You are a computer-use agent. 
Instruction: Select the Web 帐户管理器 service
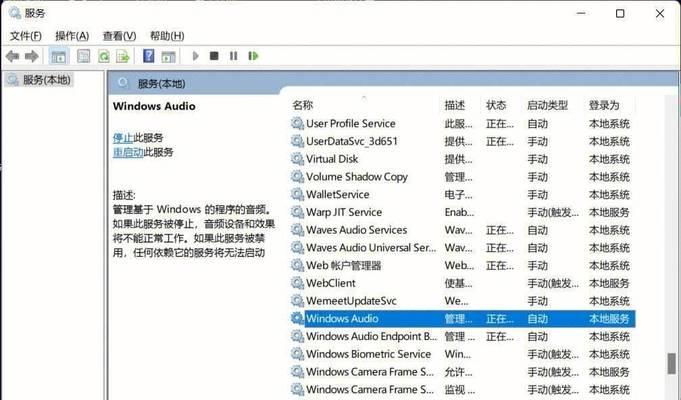tap(463, 266)
